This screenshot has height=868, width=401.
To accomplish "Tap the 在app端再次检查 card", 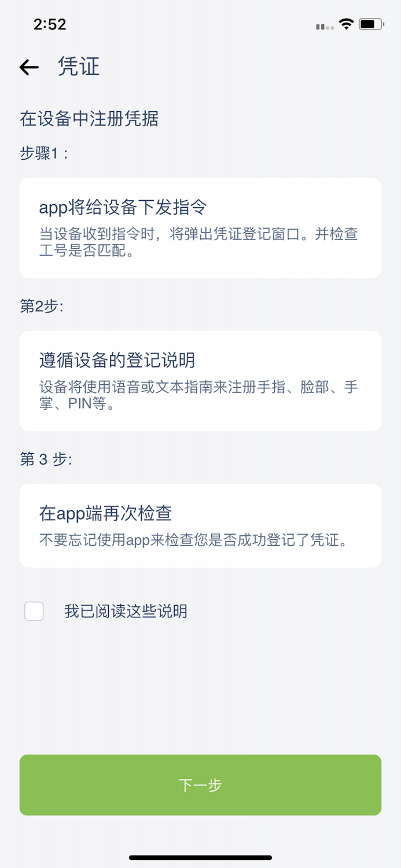I will tap(200, 524).
